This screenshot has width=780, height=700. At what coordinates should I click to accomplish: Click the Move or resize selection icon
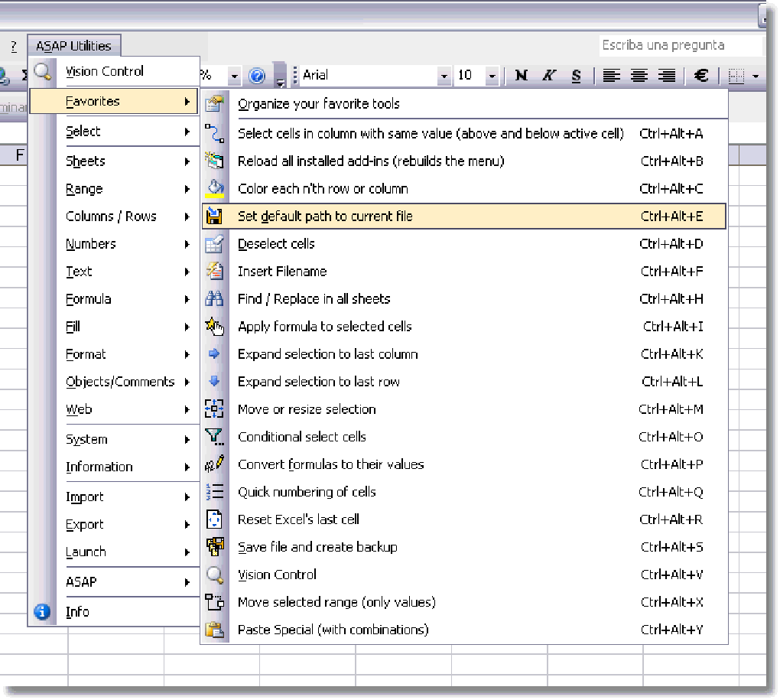(214, 409)
